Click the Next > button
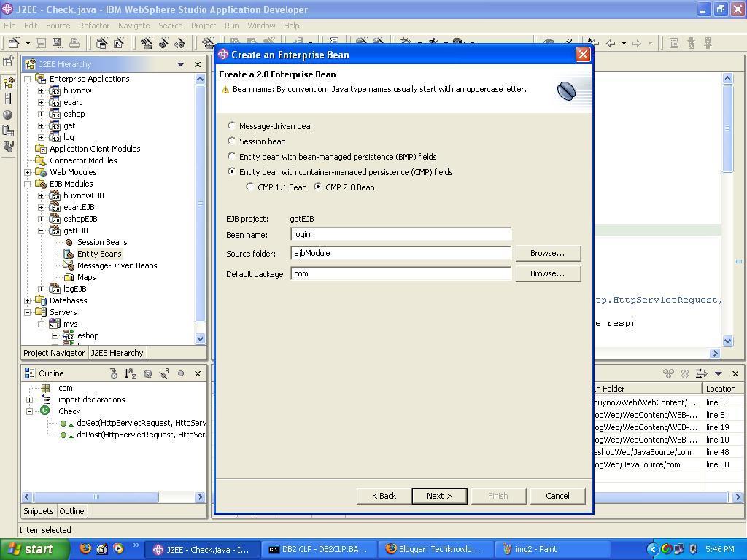 439,496
